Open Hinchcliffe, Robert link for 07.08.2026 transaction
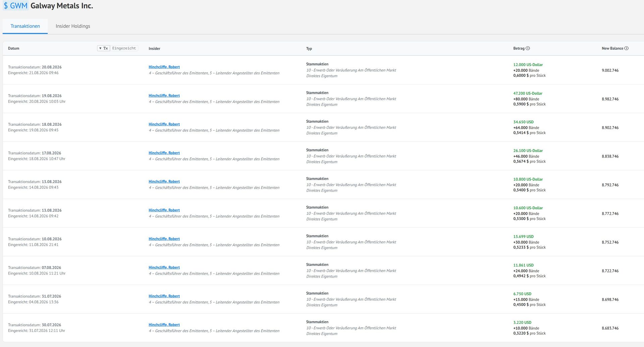 coord(164,268)
